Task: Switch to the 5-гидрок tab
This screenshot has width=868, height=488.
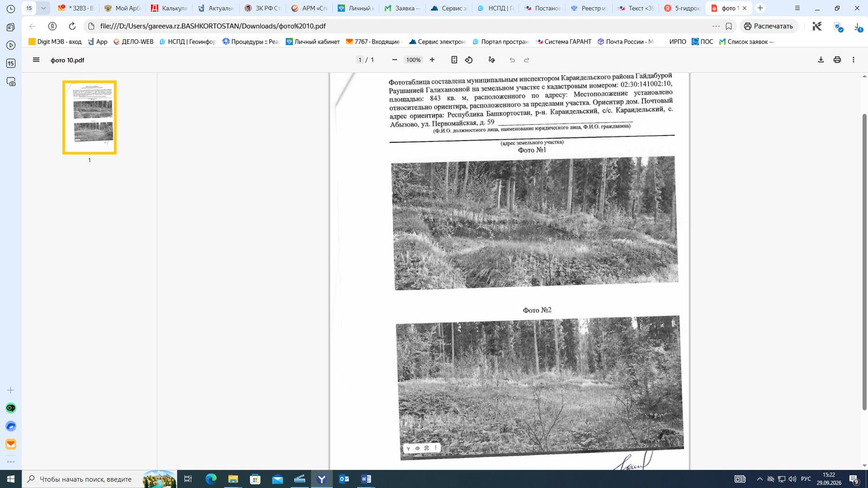Action: 682,8
